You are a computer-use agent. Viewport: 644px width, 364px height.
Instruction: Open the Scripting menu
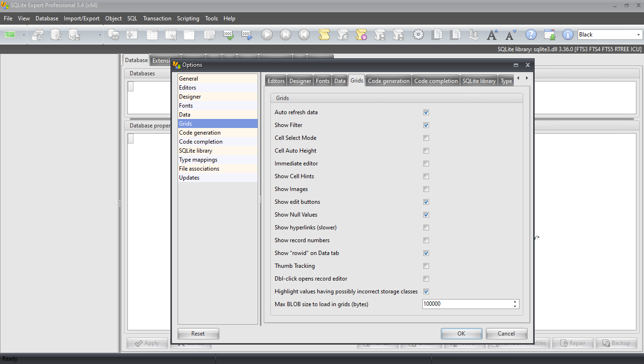tap(188, 18)
